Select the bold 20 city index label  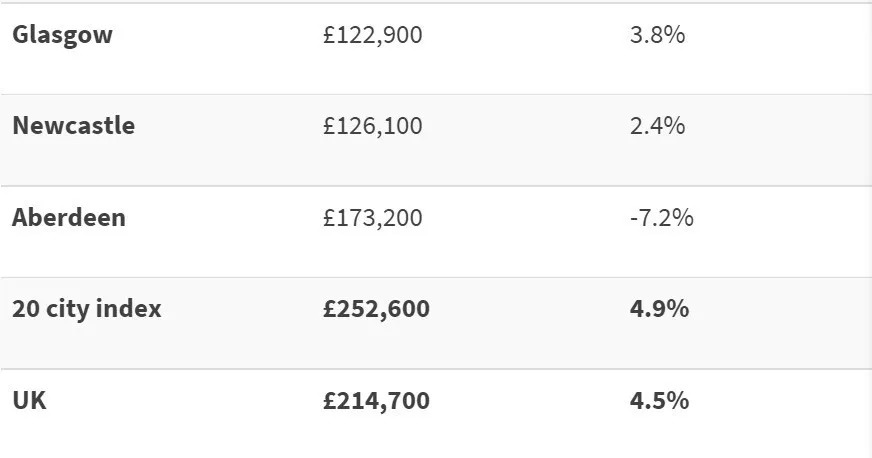[x=86, y=309]
